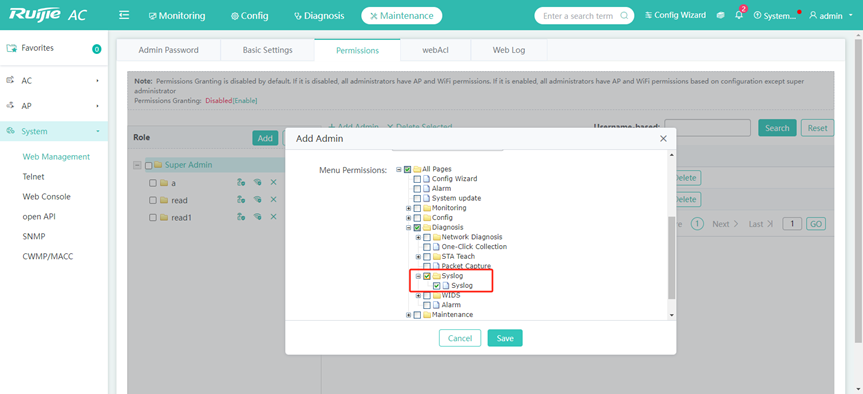
Task: Expand the STA Teach node
Action: [x=418, y=256]
